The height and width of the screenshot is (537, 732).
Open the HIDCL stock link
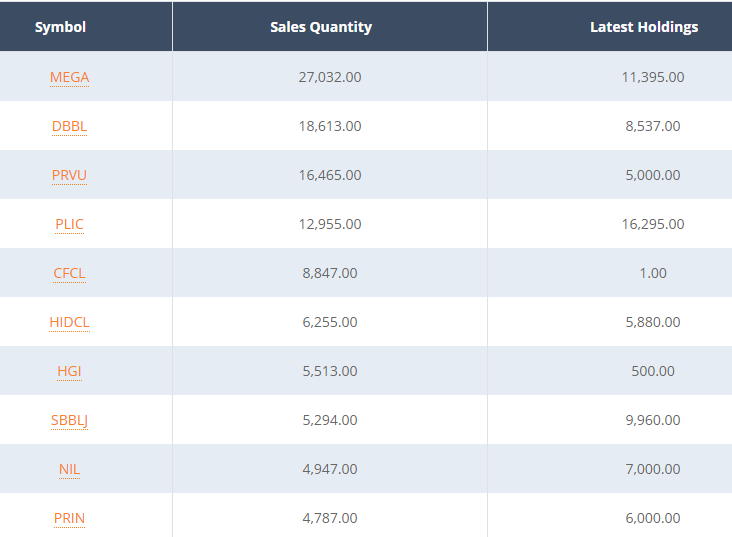(x=69, y=322)
